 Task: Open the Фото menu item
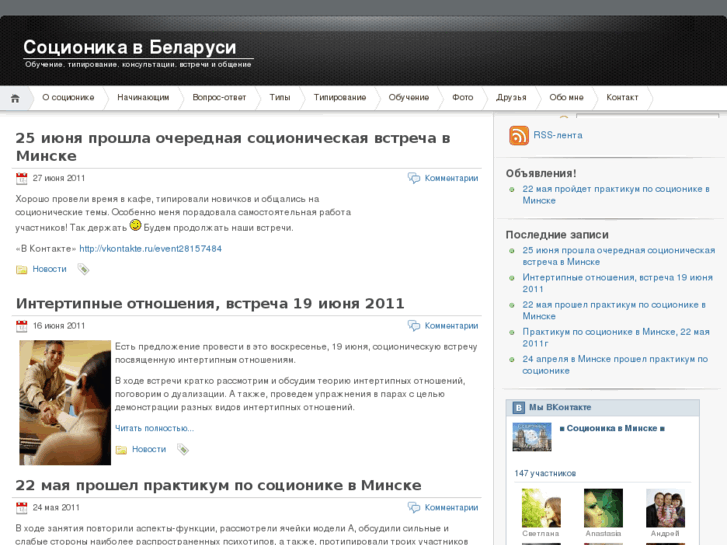(463, 97)
